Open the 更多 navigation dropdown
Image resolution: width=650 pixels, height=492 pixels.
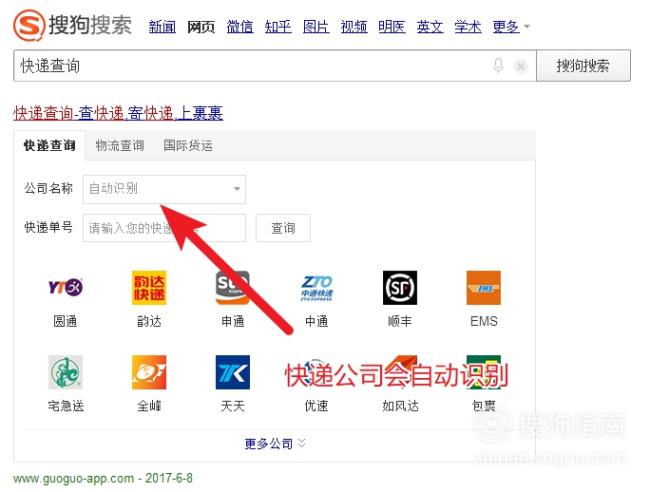click(511, 27)
